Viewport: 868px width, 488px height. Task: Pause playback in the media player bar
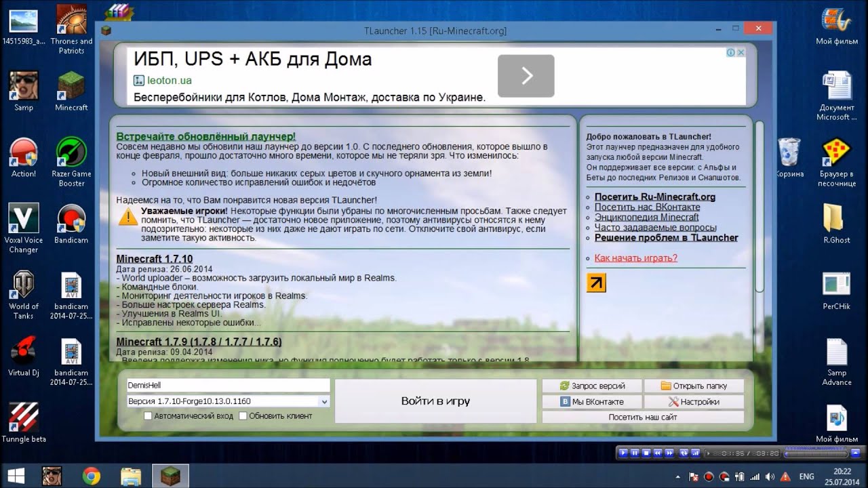(x=635, y=453)
